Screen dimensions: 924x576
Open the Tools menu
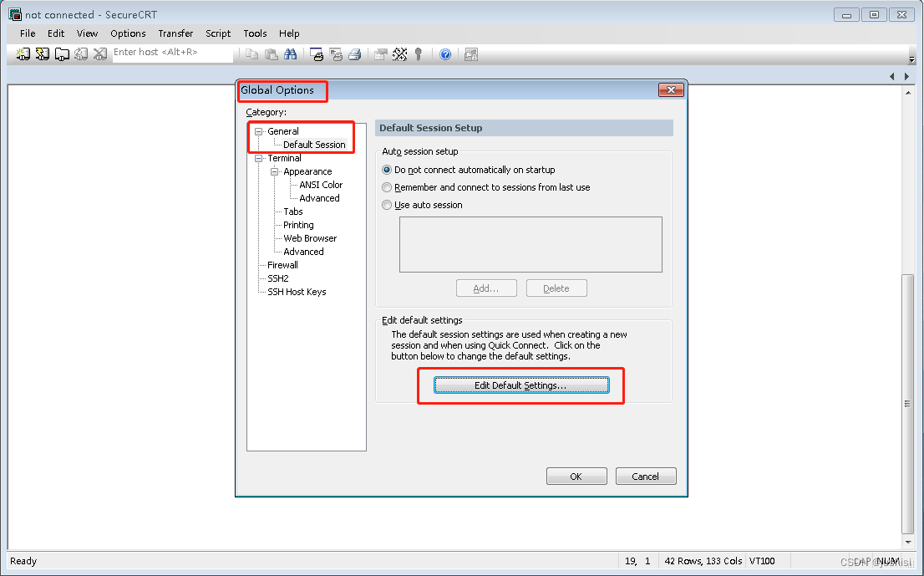coord(255,33)
